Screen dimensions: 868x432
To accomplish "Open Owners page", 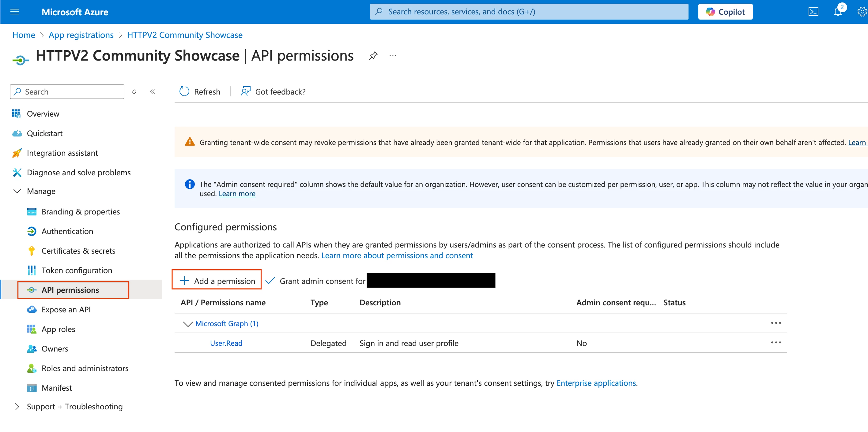I will (55, 348).
